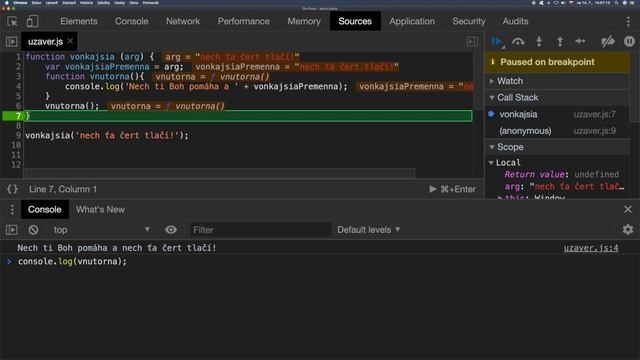Screen dimensions: 640x360
Task: Show the console sidebar
Action: point(11,230)
